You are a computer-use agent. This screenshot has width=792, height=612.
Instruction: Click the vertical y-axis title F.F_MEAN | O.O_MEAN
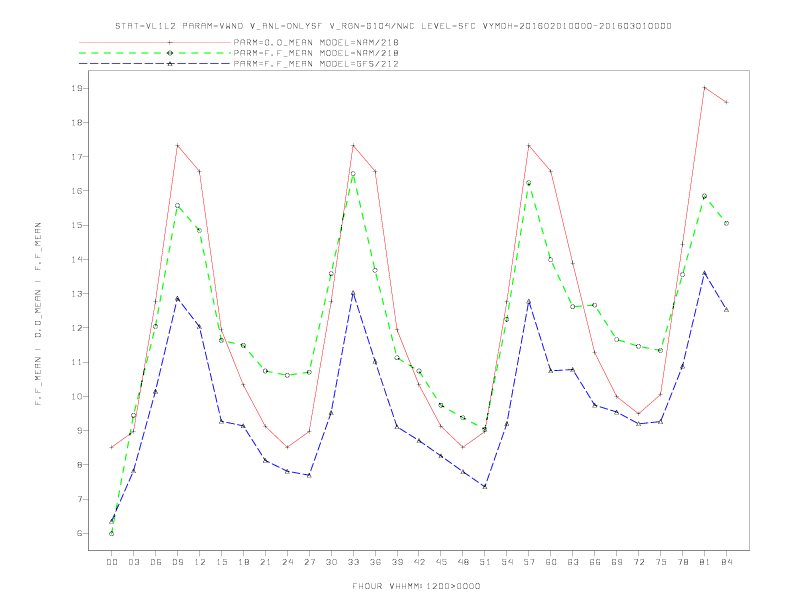(x=38, y=314)
